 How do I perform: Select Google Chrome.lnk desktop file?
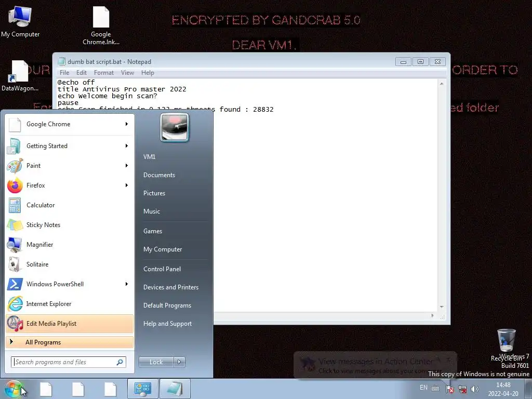(x=101, y=26)
